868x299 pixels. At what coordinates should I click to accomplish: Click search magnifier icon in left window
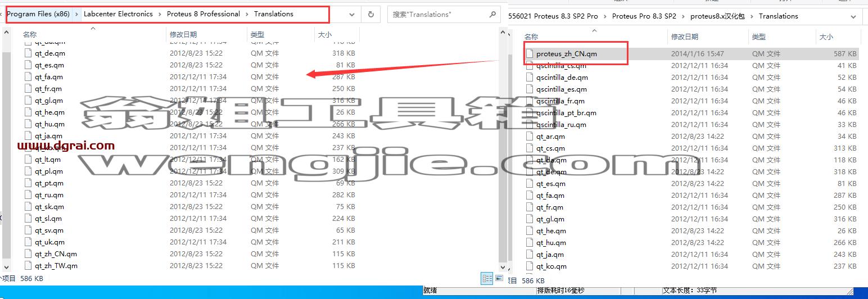(x=492, y=15)
